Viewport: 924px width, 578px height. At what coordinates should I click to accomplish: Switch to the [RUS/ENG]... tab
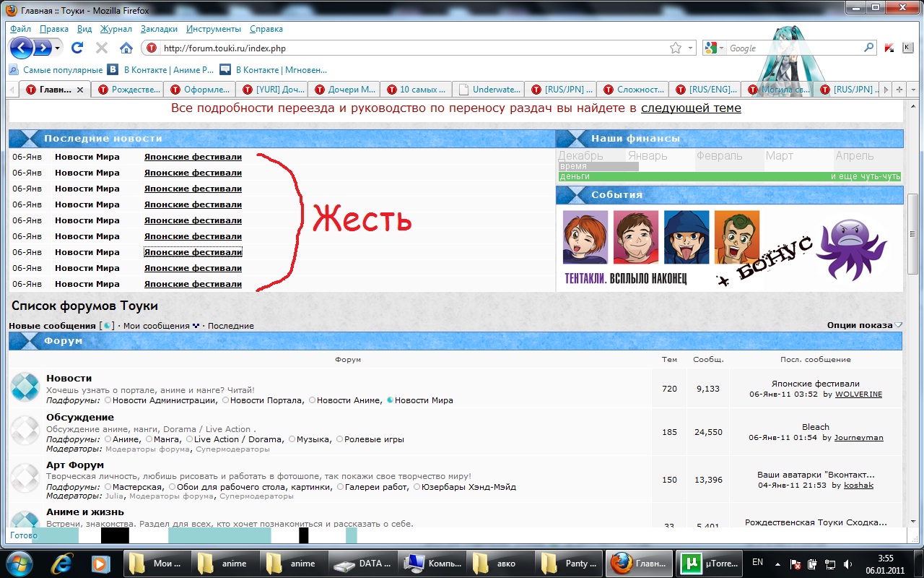click(x=705, y=90)
